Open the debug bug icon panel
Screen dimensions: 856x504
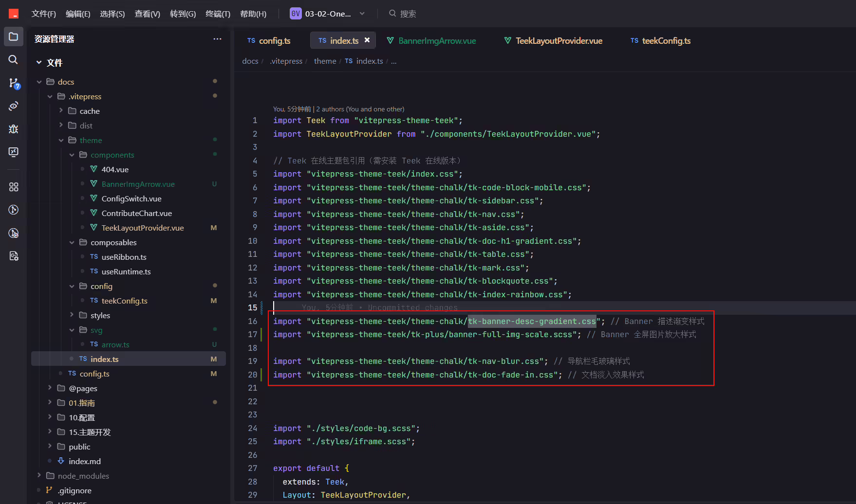click(x=14, y=129)
